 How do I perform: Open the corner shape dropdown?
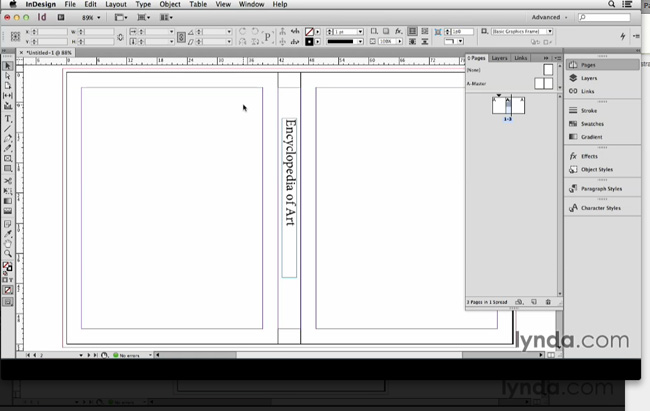454,41
